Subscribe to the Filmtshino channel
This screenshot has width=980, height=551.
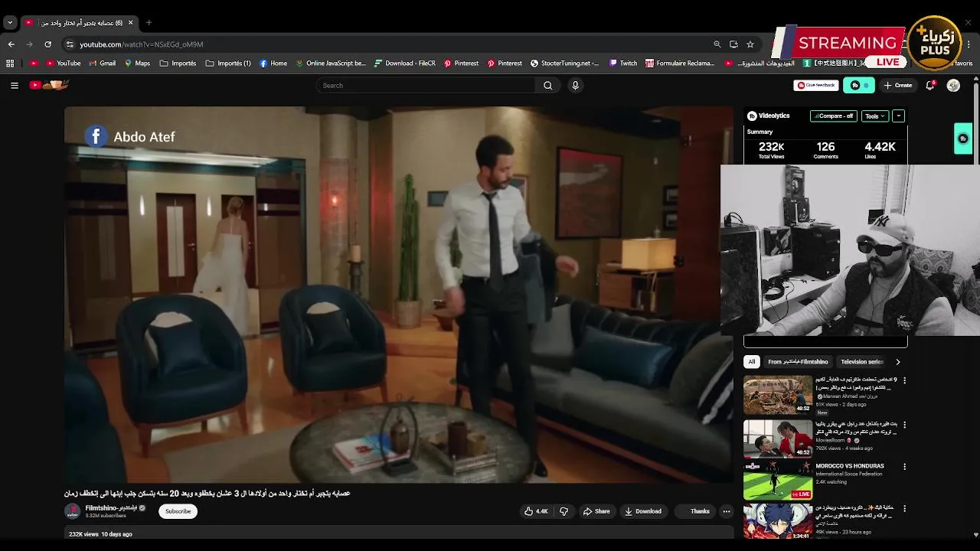[x=178, y=511]
